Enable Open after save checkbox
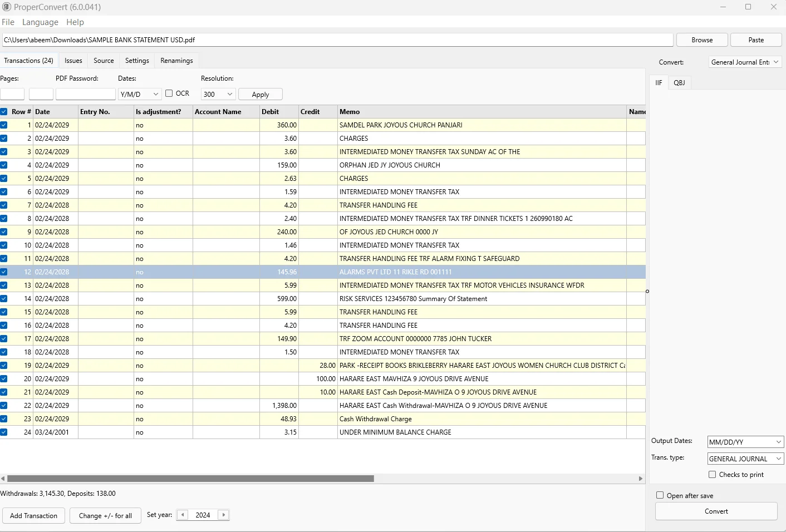This screenshot has width=786, height=532. pyautogui.click(x=660, y=495)
